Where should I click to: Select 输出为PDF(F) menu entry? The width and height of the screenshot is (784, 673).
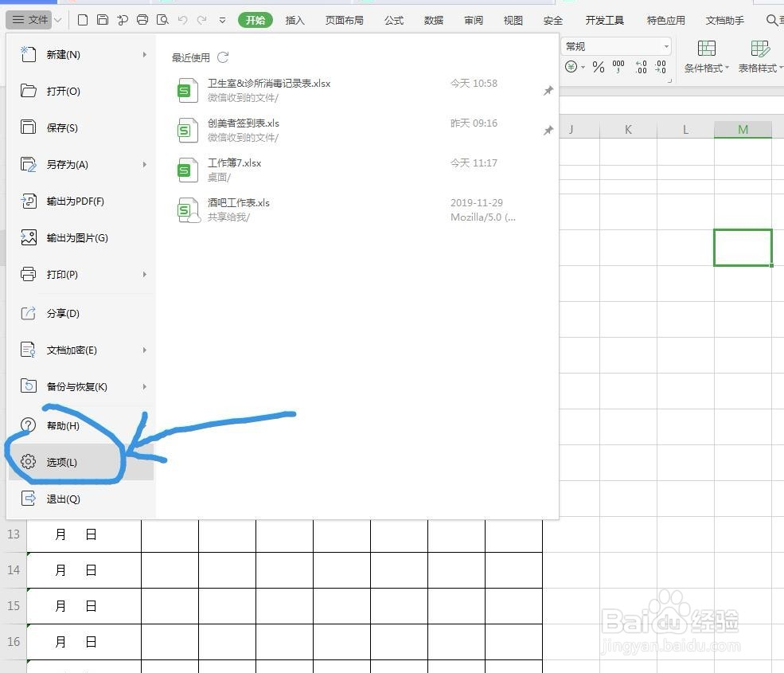[81, 202]
